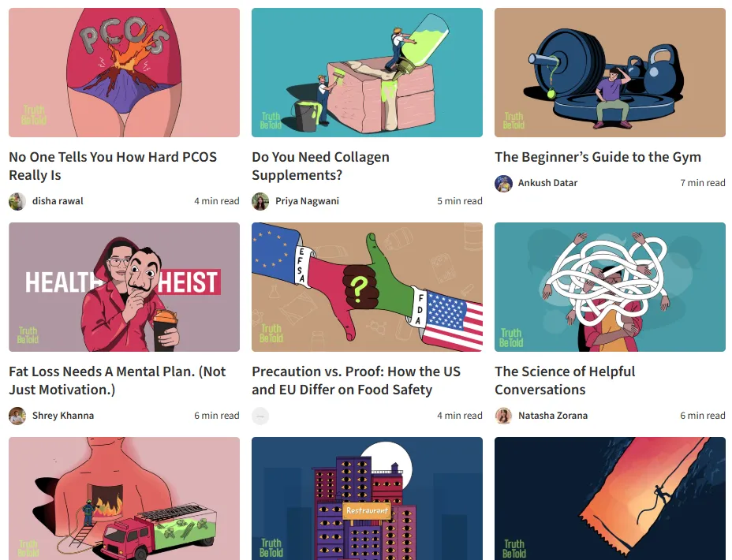Open the Restaurant building illustration
Viewport: 732px width, 560px height.
(x=367, y=498)
